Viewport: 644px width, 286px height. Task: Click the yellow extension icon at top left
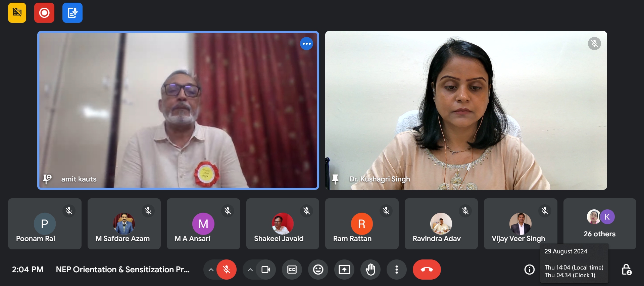point(17,13)
